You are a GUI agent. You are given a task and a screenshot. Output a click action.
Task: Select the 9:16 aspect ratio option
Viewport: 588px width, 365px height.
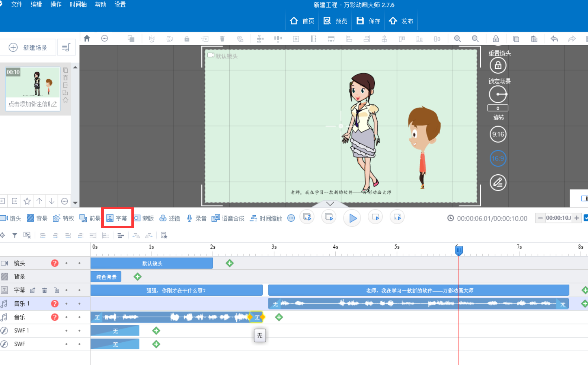[x=498, y=134]
